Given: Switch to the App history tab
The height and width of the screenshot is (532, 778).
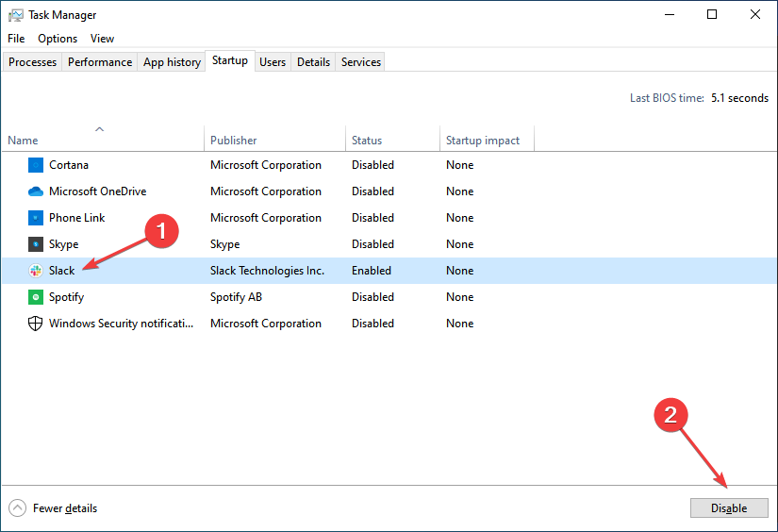Looking at the screenshot, I should [172, 62].
